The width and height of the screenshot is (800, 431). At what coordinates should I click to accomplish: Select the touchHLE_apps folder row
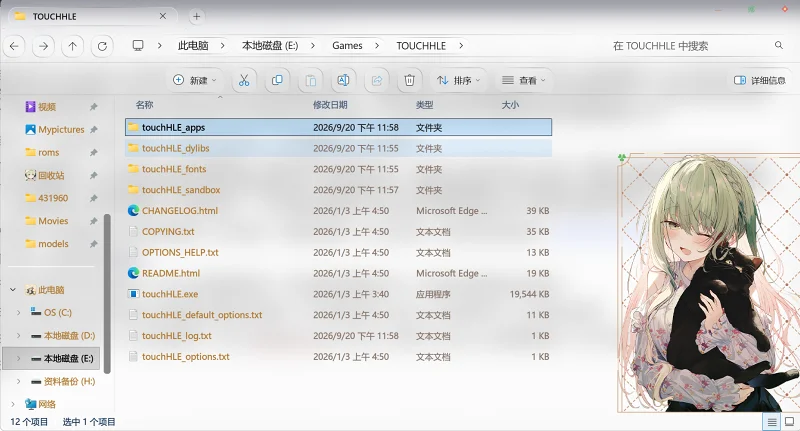338,127
